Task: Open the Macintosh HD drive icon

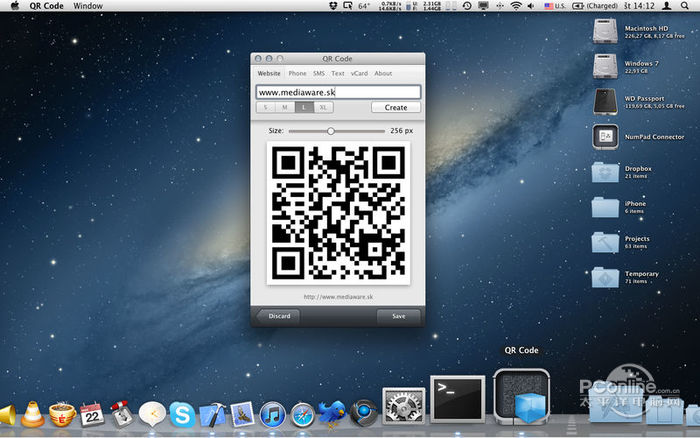Action: click(606, 33)
